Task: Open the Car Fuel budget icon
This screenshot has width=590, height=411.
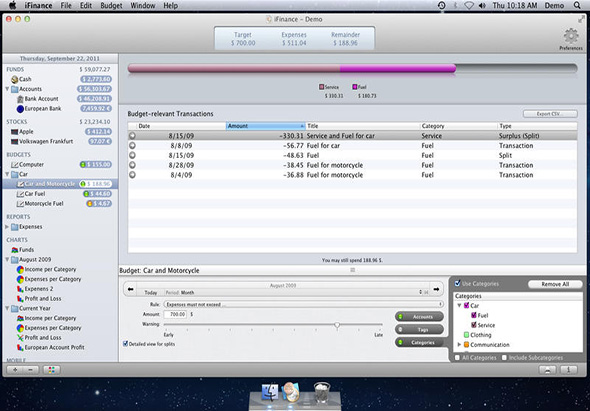Action: (20, 194)
